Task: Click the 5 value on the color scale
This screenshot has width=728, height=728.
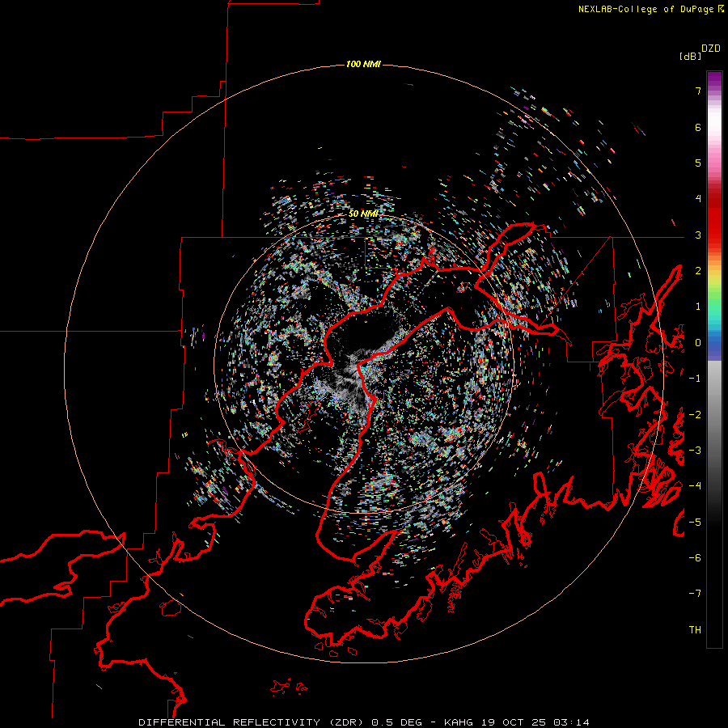Action: click(698, 163)
